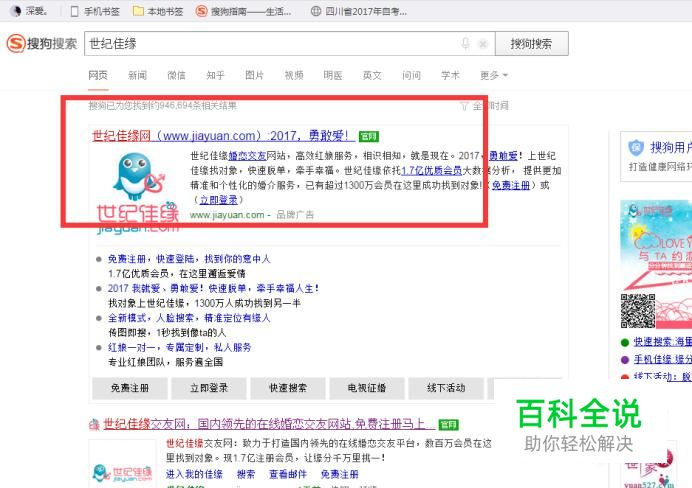The height and width of the screenshot is (488, 692).
Task: Click the second result's jiayuan logo thumbnail
Action: click(122, 463)
